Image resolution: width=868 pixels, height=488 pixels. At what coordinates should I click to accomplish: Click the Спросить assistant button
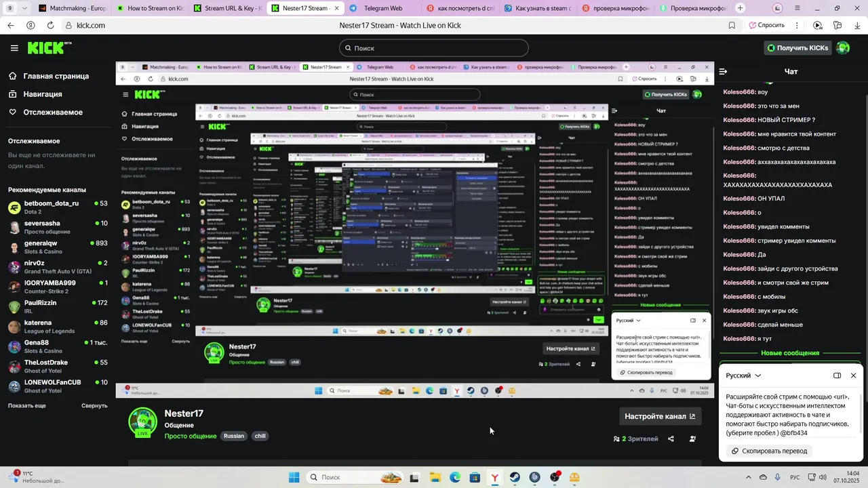[767, 25]
